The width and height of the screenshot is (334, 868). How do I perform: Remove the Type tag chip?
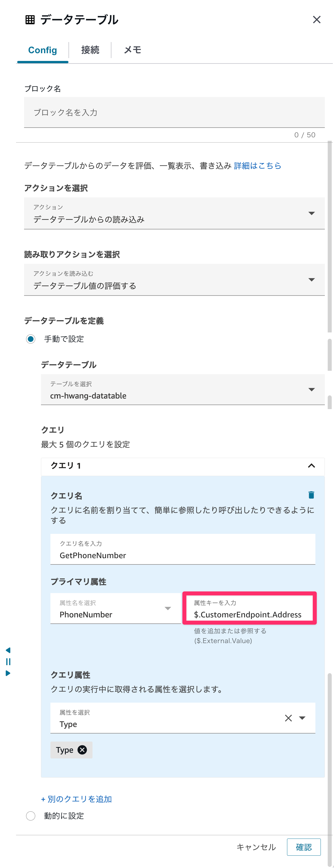tap(82, 750)
